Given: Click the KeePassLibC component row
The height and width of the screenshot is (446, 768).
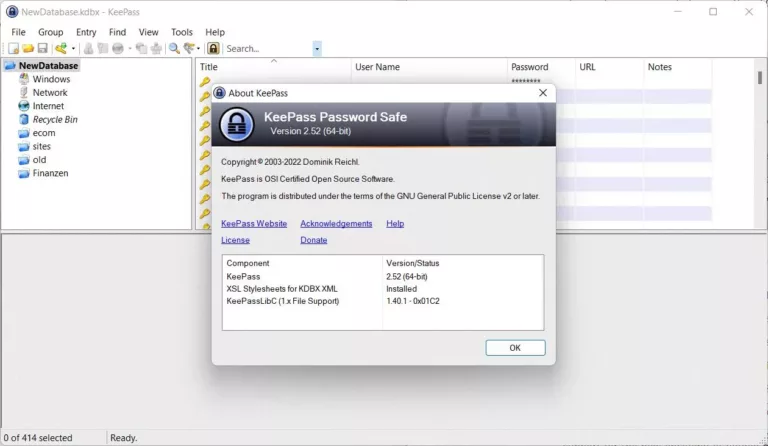Looking at the screenshot, I should [x=383, y=301].
